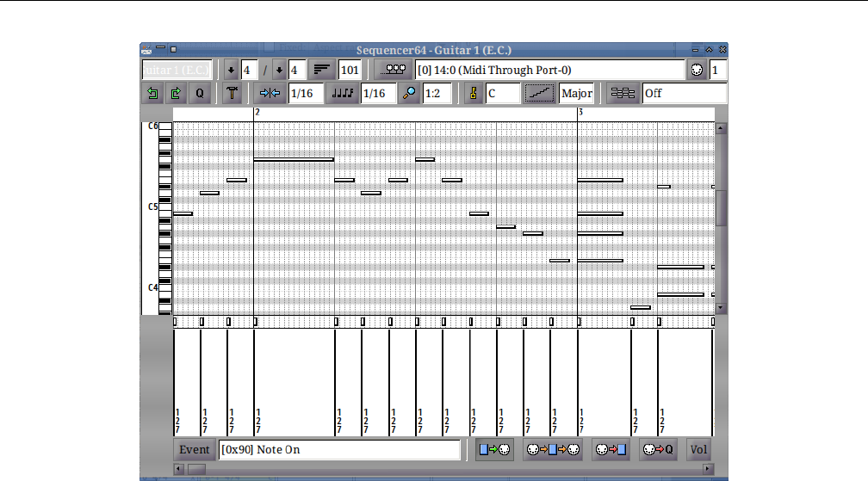Screen dimensions: 868x481
Task: Open the musical key menu icon
Action: (x=474, y=94)
